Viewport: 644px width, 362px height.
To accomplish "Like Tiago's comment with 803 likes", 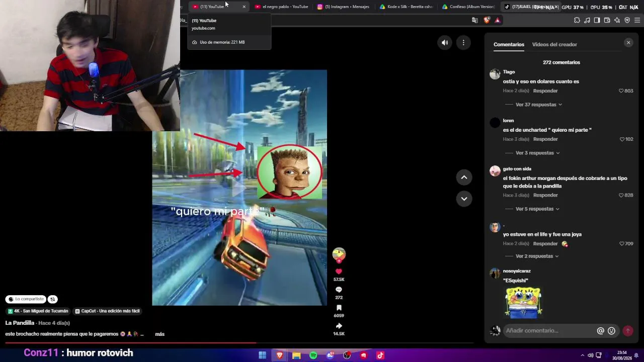I will coord(621,91).
